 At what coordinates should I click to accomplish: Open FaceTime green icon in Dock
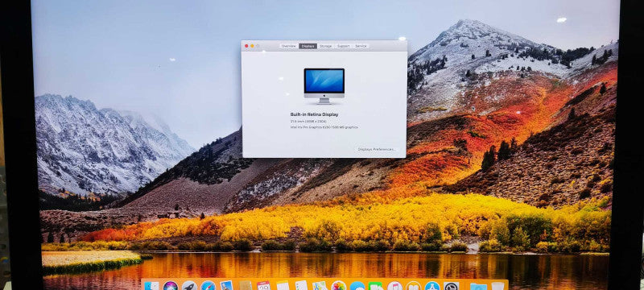[x=375, y=286]
